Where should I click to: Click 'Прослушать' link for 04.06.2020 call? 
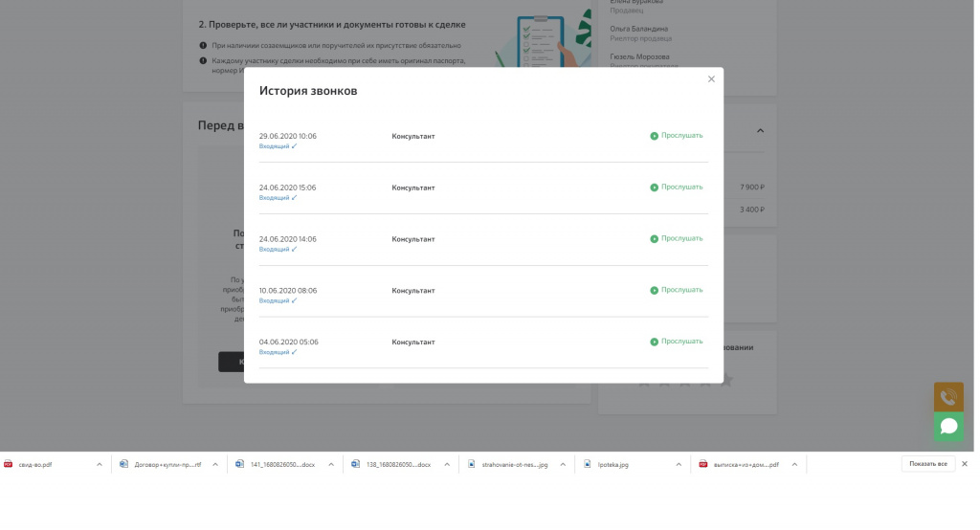pyautogui.click(x=681, y=342)
